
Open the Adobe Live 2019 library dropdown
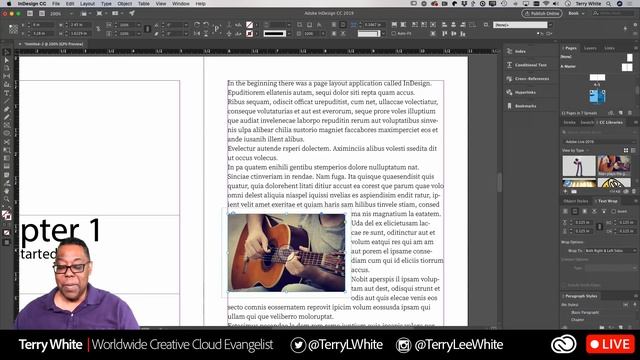point(599,142)
